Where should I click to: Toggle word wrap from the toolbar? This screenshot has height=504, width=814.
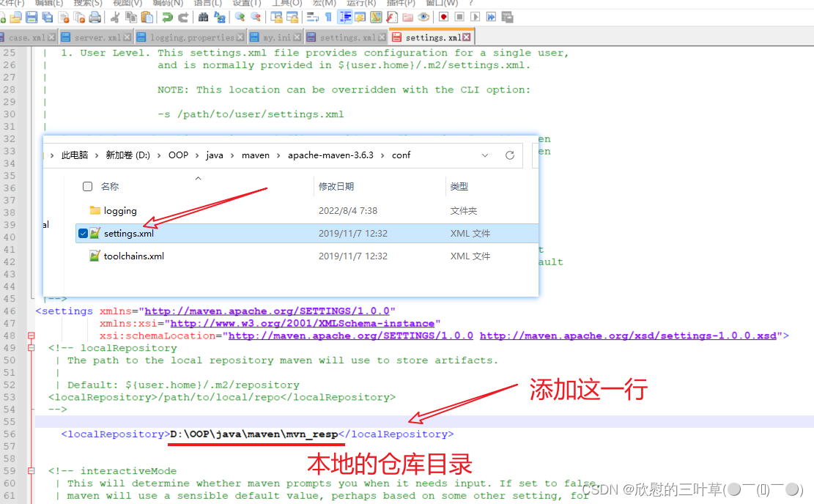click(x=313, y=17)
